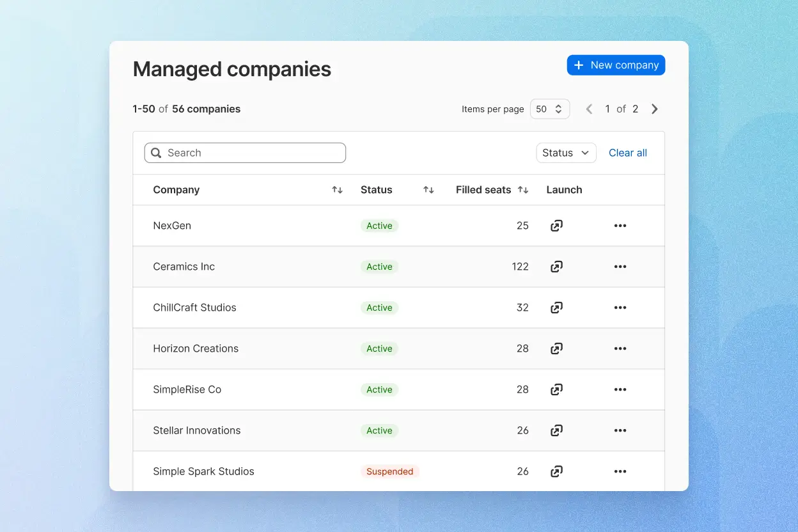Click the Suspended status badge
Screen dimensions: 798x532
click(x=390, y=471)
